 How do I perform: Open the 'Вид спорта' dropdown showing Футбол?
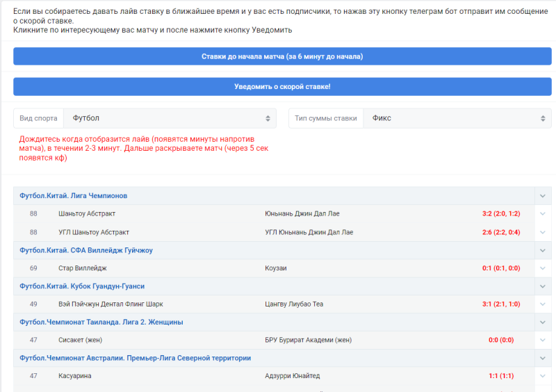coord(170,118)
